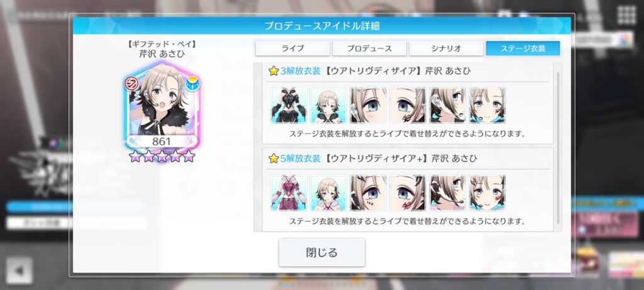This screenshot has width=644, height=290.
Task: Switch to the プロデュース tab
Action: point(369,48)
